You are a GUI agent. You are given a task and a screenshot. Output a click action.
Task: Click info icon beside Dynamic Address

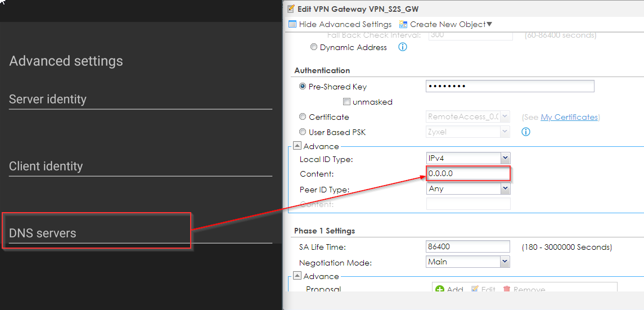(x=402, y=47)
